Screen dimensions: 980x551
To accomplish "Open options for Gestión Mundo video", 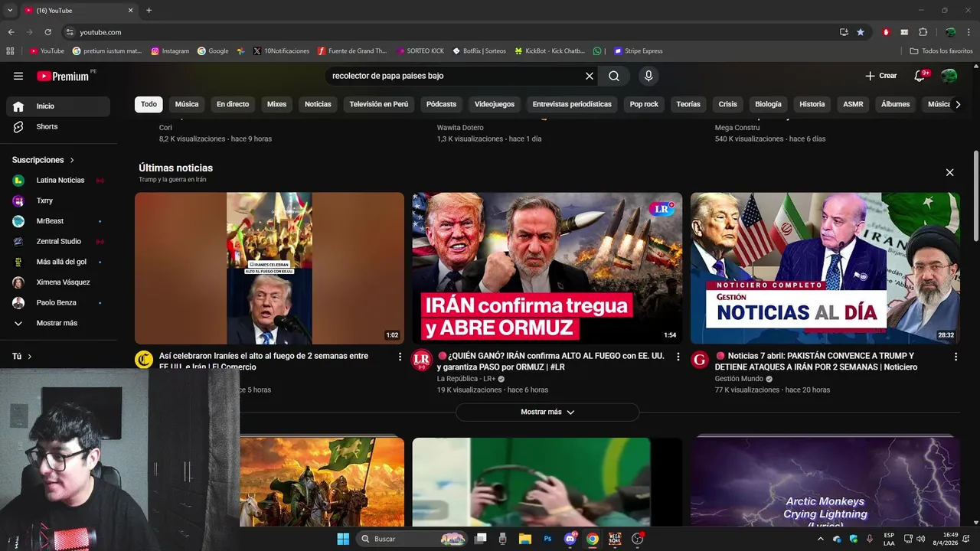I will point(955,357).
